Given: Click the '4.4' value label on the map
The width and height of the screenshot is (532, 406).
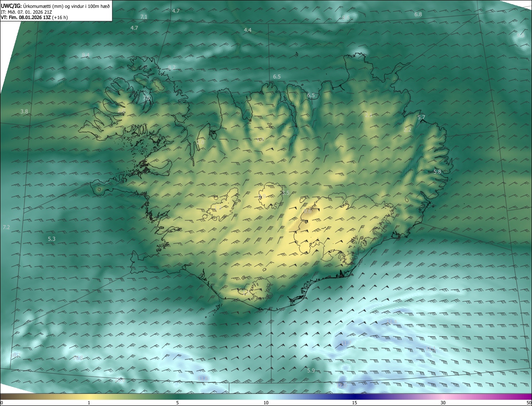Looking at the screenshot, I should (248, 30).
